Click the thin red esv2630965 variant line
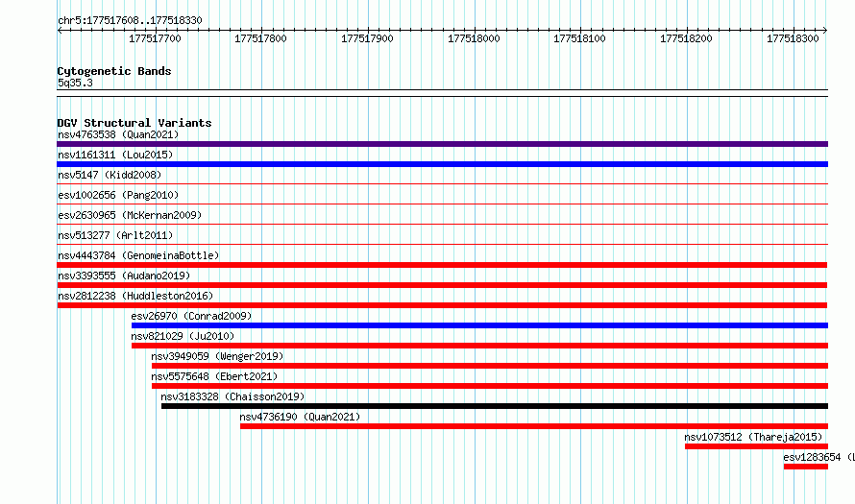 (x=442, y=225)
